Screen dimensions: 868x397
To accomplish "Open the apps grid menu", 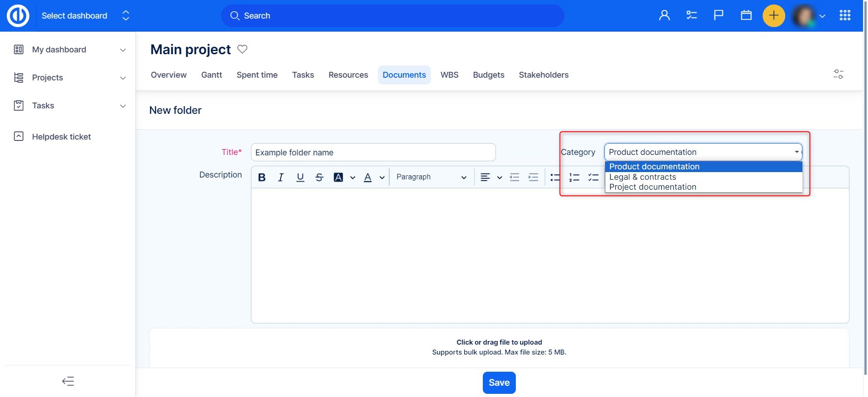I will point(844,16).
